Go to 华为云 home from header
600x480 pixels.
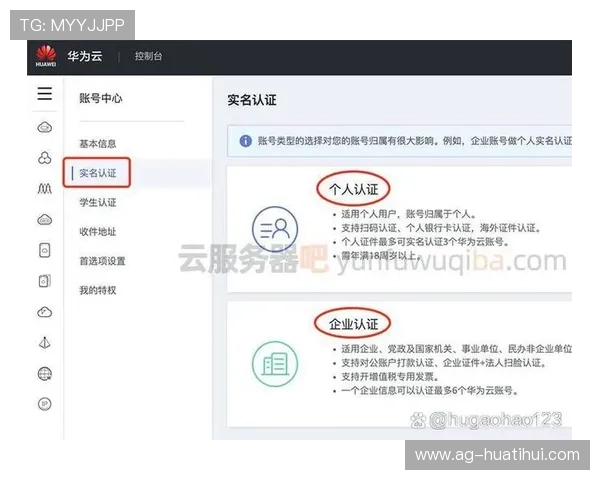[85, 56]
